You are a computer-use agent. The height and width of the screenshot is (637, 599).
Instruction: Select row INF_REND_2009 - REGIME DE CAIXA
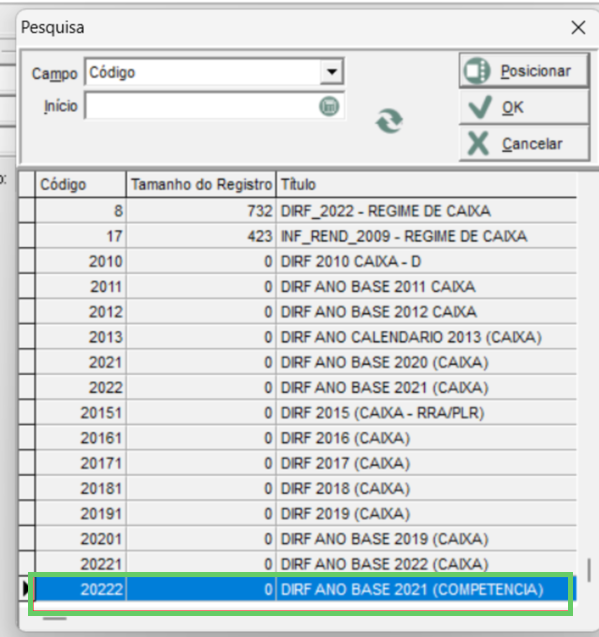click(x=306, y=236)
